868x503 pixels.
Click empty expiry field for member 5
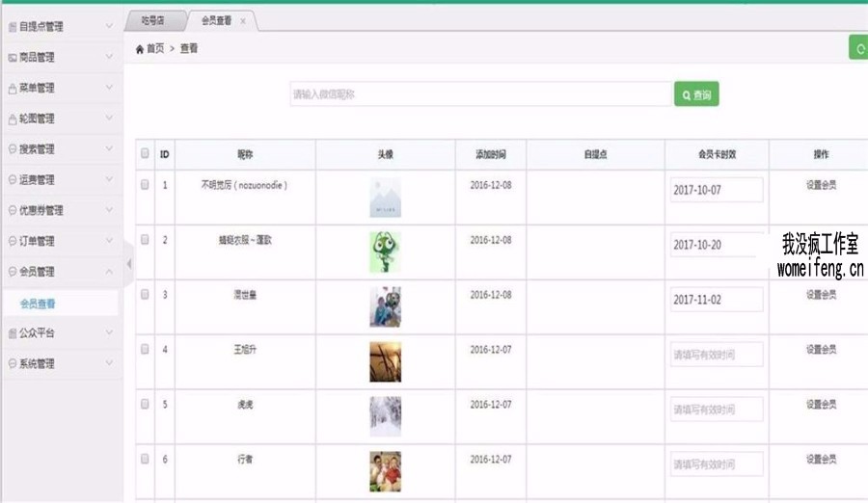tap(717, 409)
